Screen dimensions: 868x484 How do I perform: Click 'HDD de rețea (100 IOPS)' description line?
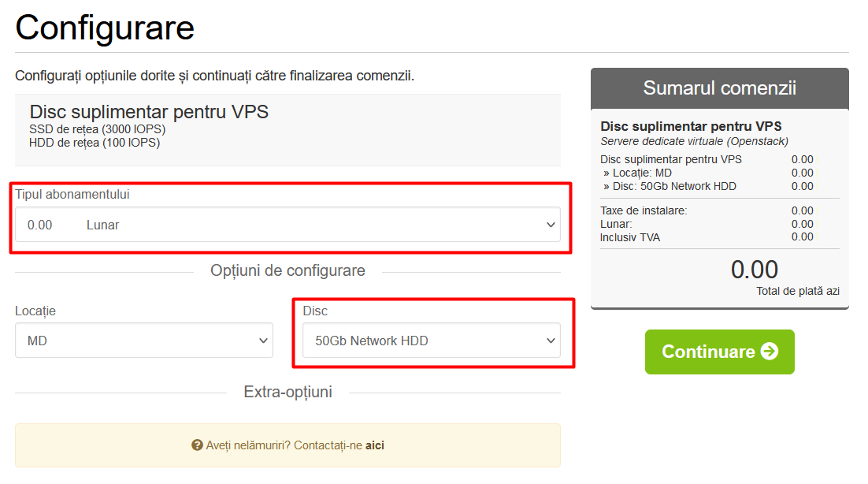point(95,143)
